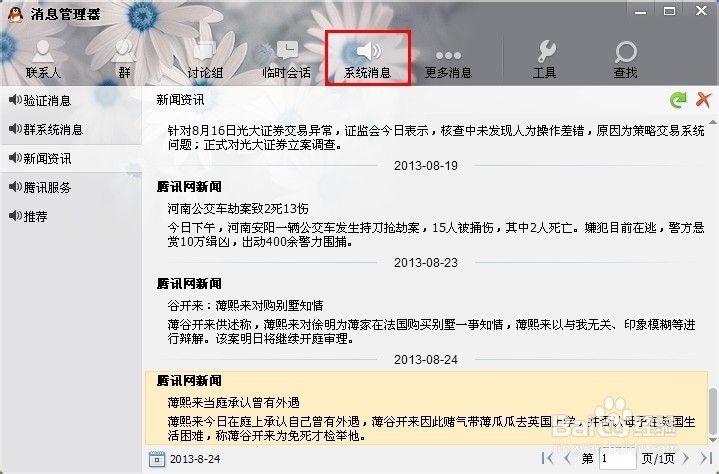Open the calendar date picker icon
The image size is (719, 474).
coord(157,459)
